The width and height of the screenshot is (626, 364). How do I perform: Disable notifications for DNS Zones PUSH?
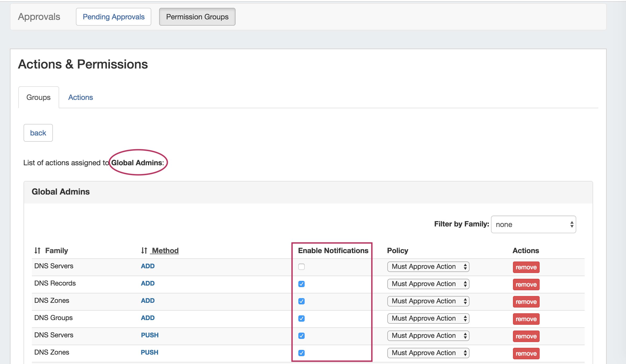click(301, 353)
